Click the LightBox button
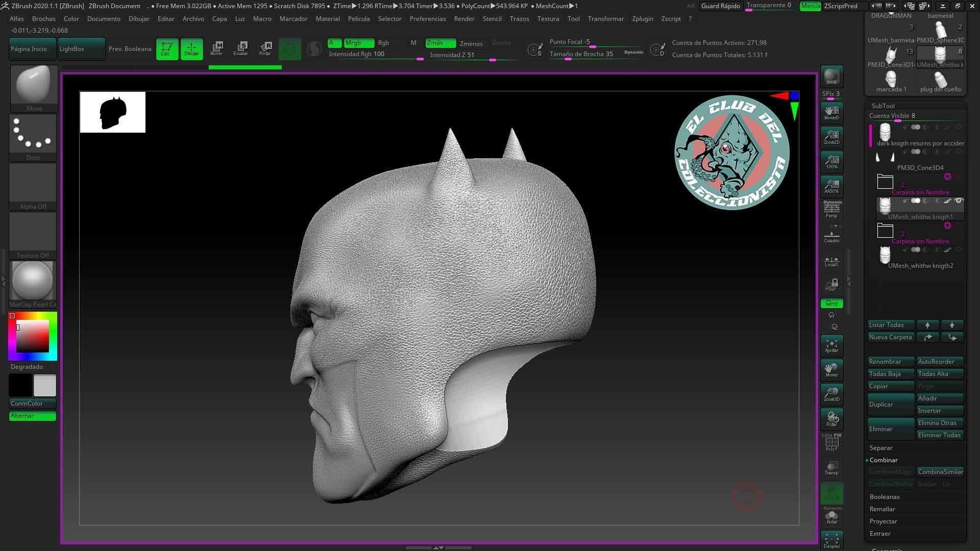 click(x=81, y=49)
